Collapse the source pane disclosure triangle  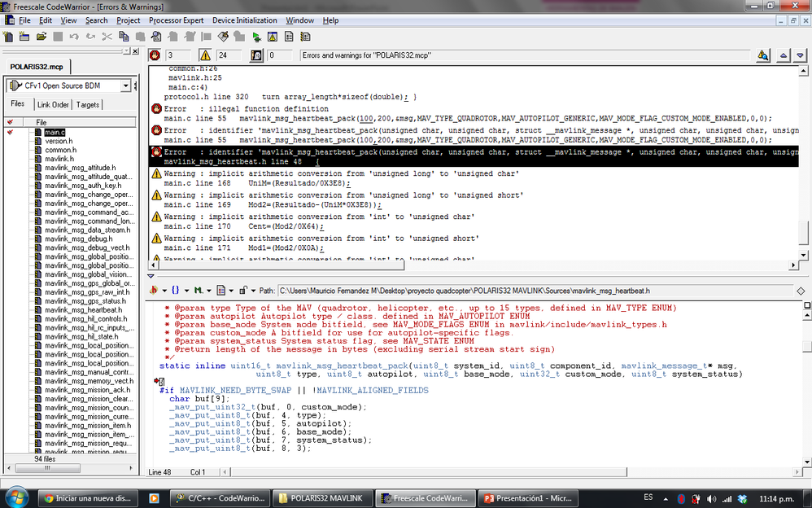pyautogui.click(x=151, y=276)
